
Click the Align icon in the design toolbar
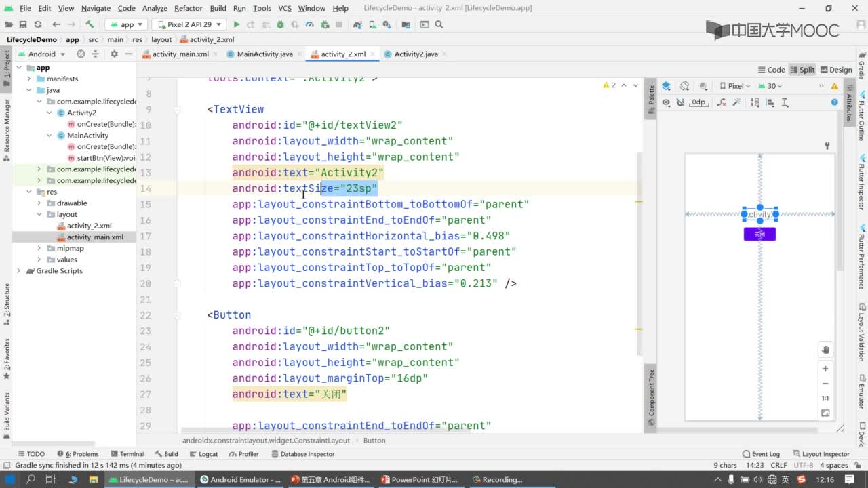tap(770, 102)
